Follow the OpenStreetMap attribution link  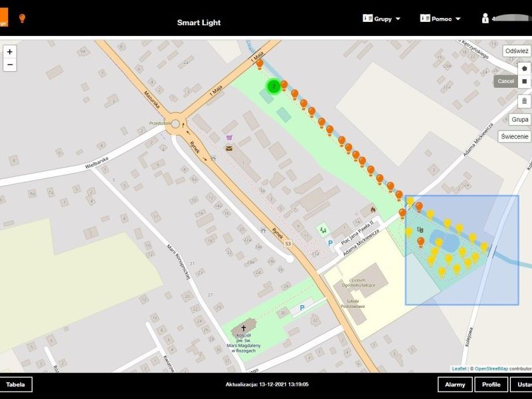491,368
